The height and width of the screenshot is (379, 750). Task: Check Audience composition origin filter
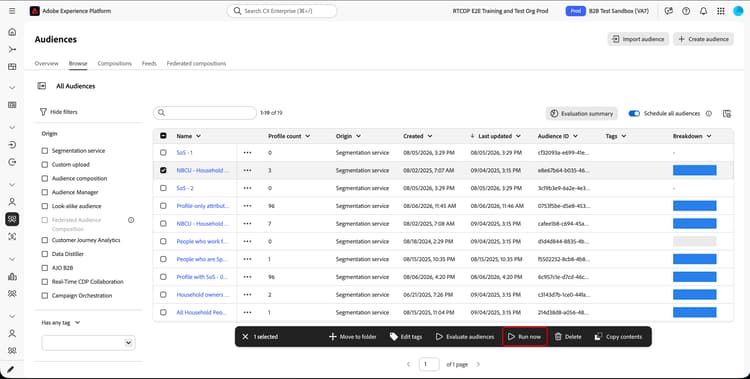coord(45,178)
